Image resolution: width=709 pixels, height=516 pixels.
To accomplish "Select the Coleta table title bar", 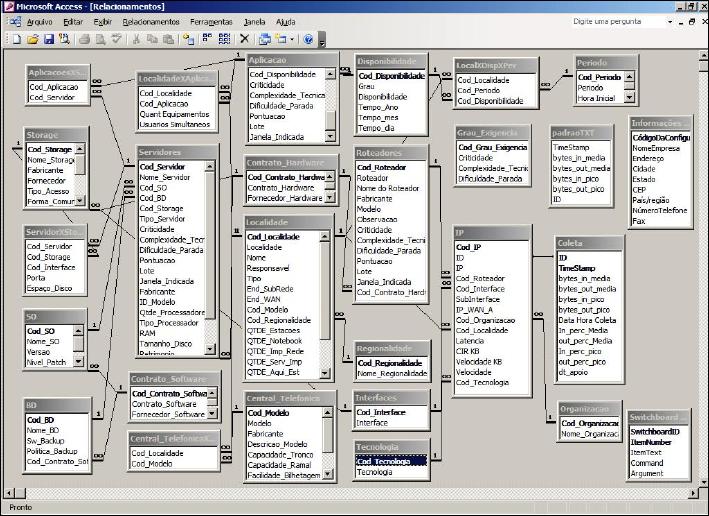I will pos(590,243).
